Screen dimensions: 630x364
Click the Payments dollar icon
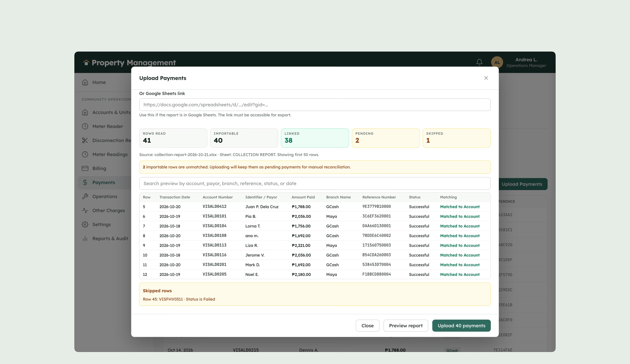point(85,182)
